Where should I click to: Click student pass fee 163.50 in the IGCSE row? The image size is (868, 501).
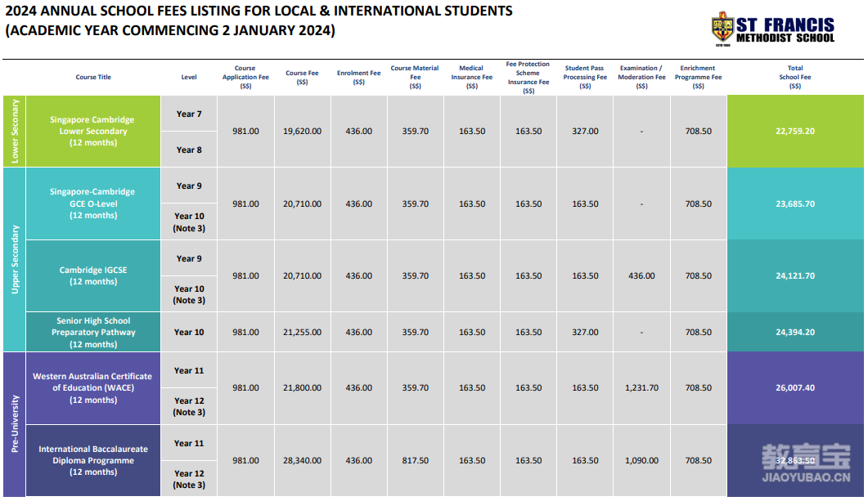coord(585,275)
